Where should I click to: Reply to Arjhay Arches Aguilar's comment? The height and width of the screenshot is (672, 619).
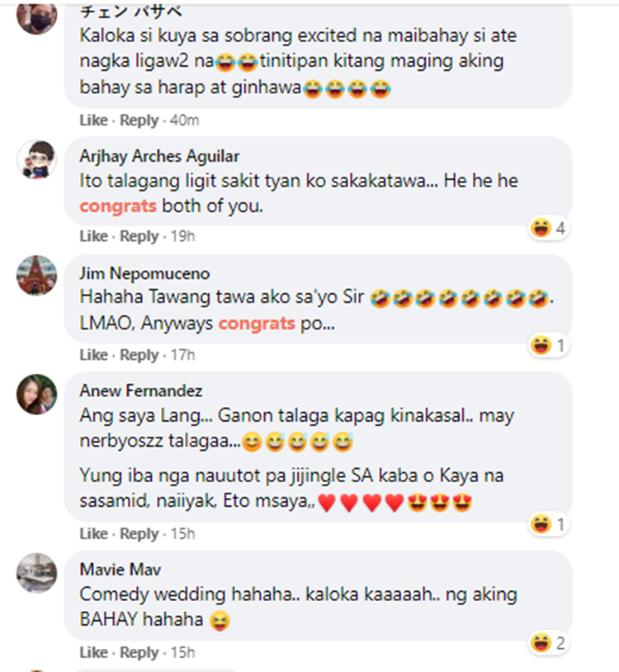139,236
